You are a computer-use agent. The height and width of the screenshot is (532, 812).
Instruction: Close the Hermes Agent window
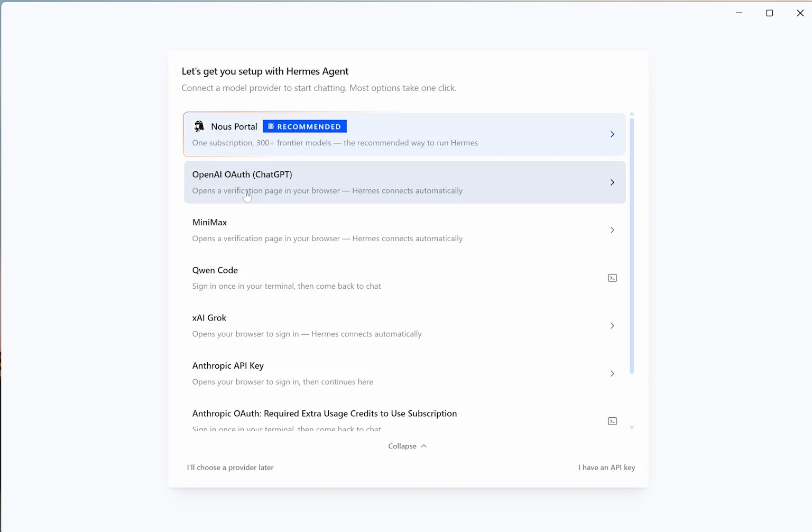(x=800, y=13)
